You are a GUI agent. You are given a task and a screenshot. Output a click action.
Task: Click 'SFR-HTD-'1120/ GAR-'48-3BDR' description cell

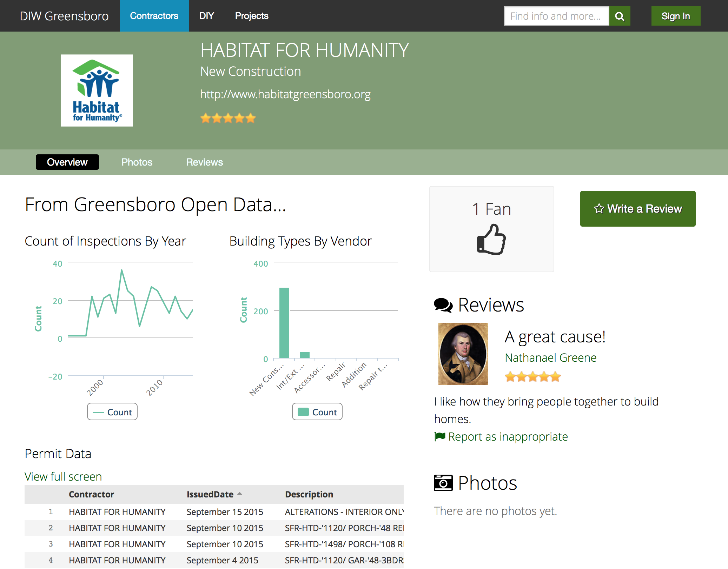344,560
